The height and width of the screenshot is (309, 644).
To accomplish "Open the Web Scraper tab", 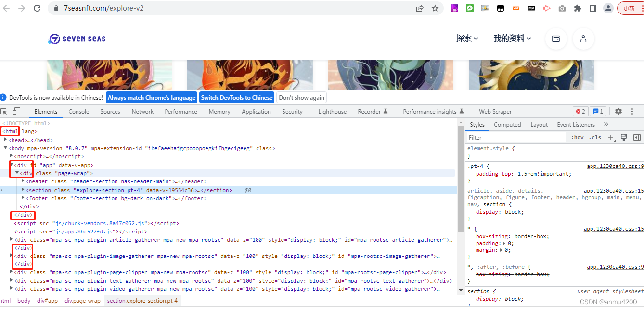I will [495, 111].
